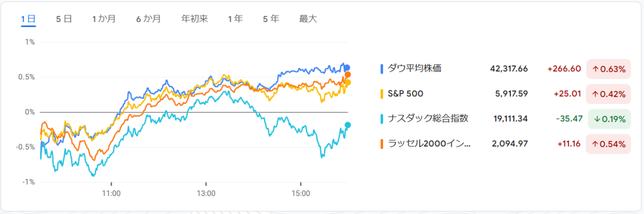Open the ラッセル2000 index row
Viewport: 644px width, 214px height.
429,144
